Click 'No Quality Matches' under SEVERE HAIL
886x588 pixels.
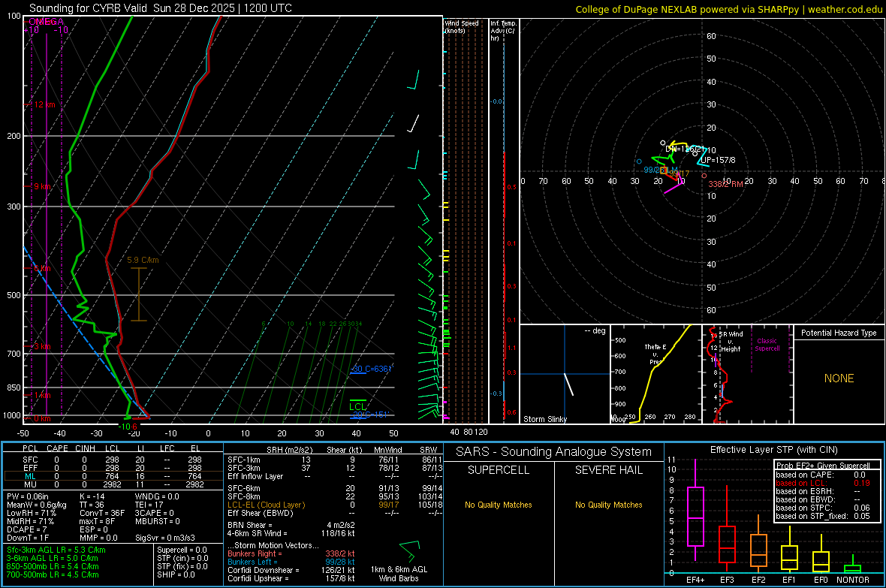tap(608, 505)
